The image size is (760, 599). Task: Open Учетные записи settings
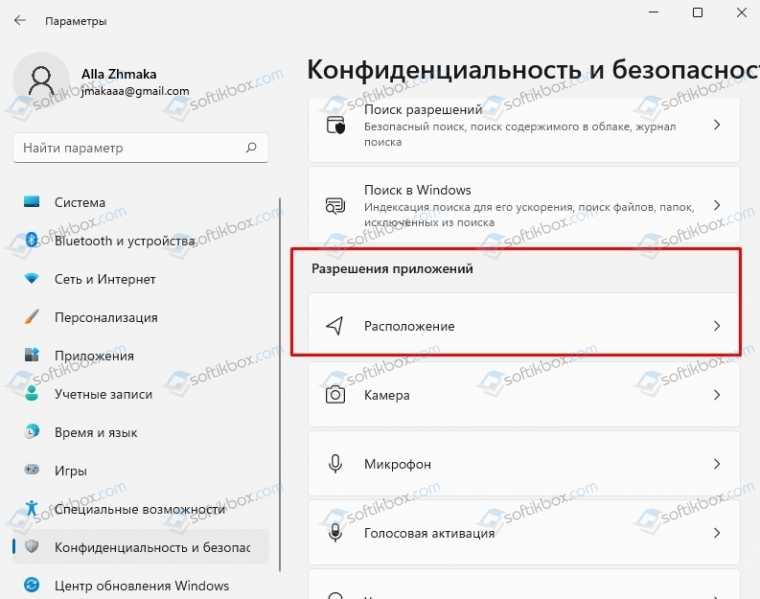point(141,394)
